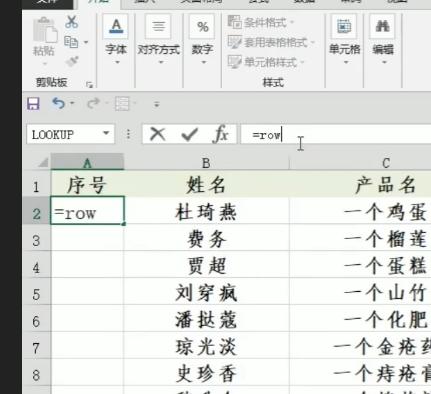Select the Format Painter brush icon
The width and height of the screenshot is (431, 394).
(72, 61)
